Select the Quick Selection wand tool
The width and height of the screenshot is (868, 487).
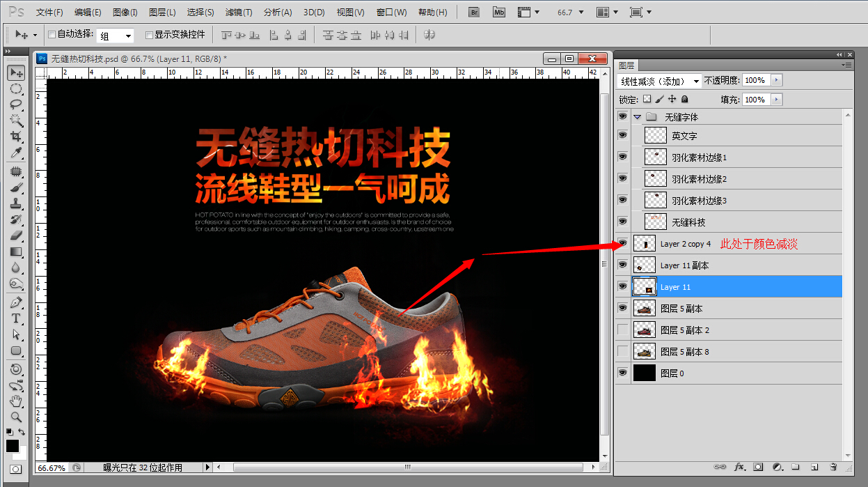pyautogui.click(x=16, y=121)
